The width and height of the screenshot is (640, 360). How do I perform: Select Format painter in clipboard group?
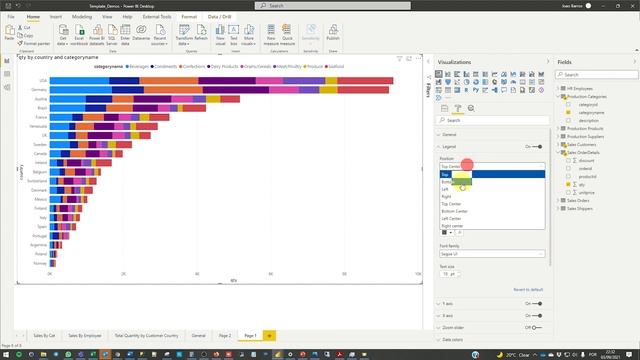(x=34, y=43)
